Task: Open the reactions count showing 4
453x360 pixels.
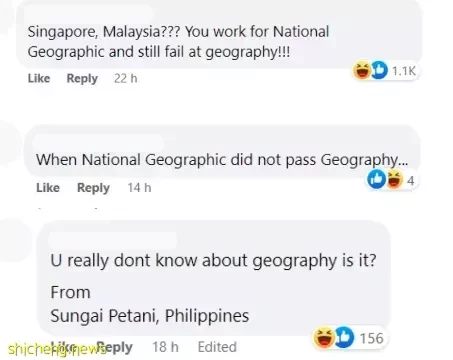Action: pyautogui.click(x=411, y=180)
